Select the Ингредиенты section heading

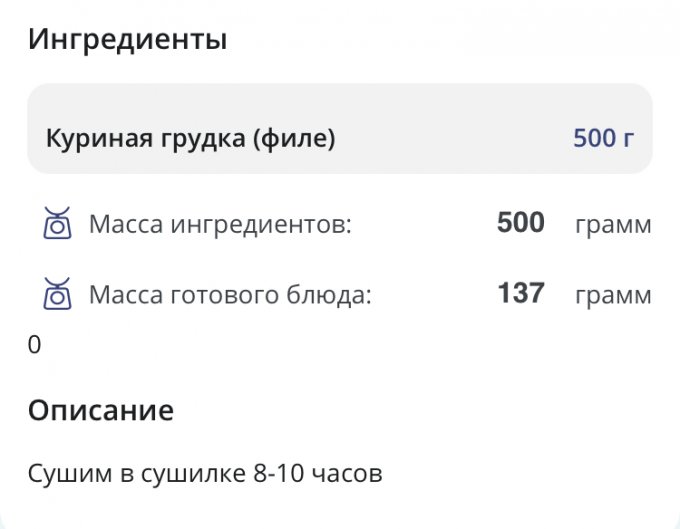tap(127, 41)
